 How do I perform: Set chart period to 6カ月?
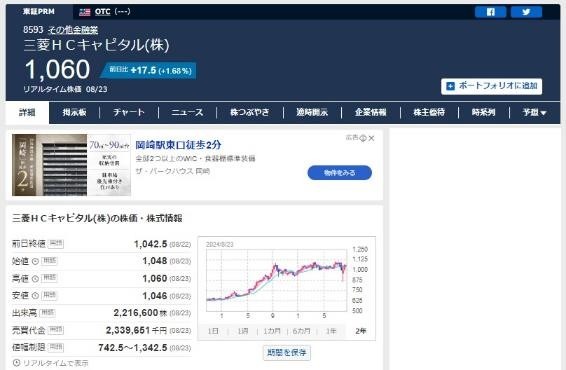(x=301, y=331)
